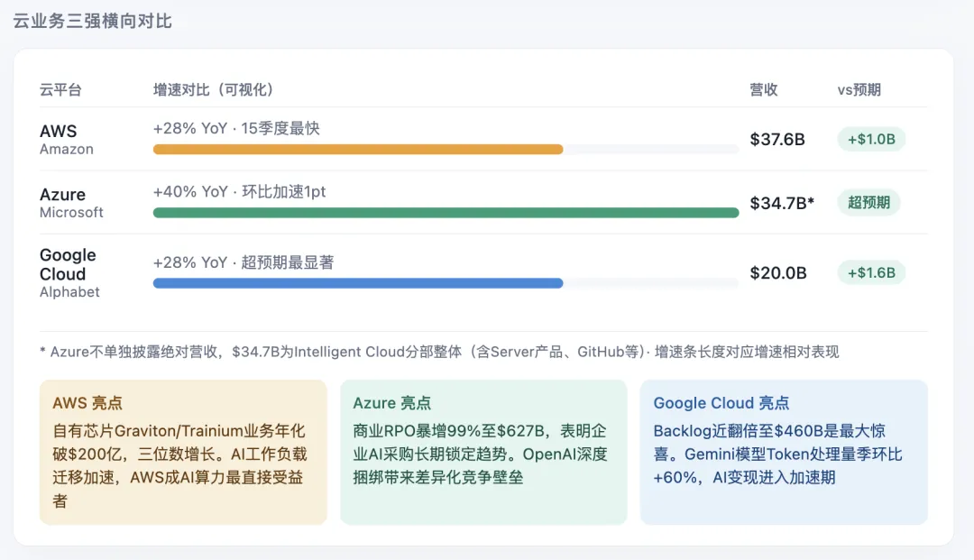The image size is (974, 560).
Task: Click the 增速对比（可视化）column header
Action: tap(214, 89)
